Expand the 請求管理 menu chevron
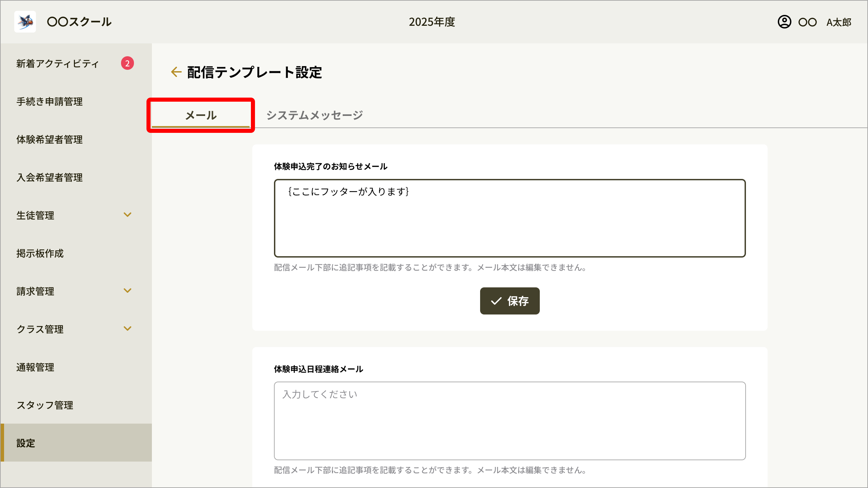 point(127,290)
